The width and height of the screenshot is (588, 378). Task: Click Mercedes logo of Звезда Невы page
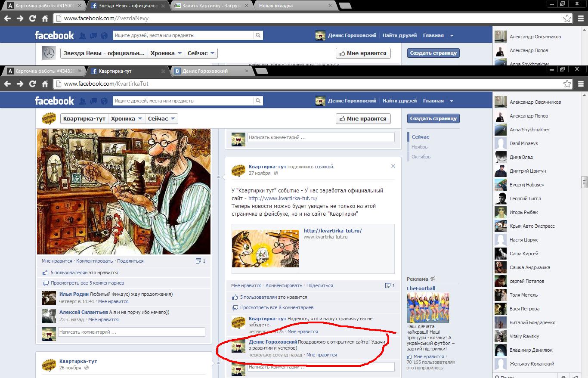point(49,53)
